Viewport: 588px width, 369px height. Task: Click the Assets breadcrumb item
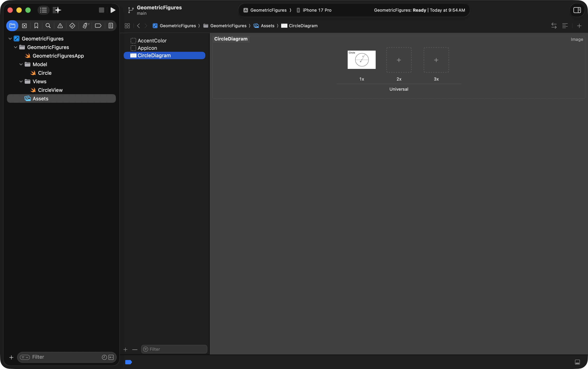[x=267, y=26]
